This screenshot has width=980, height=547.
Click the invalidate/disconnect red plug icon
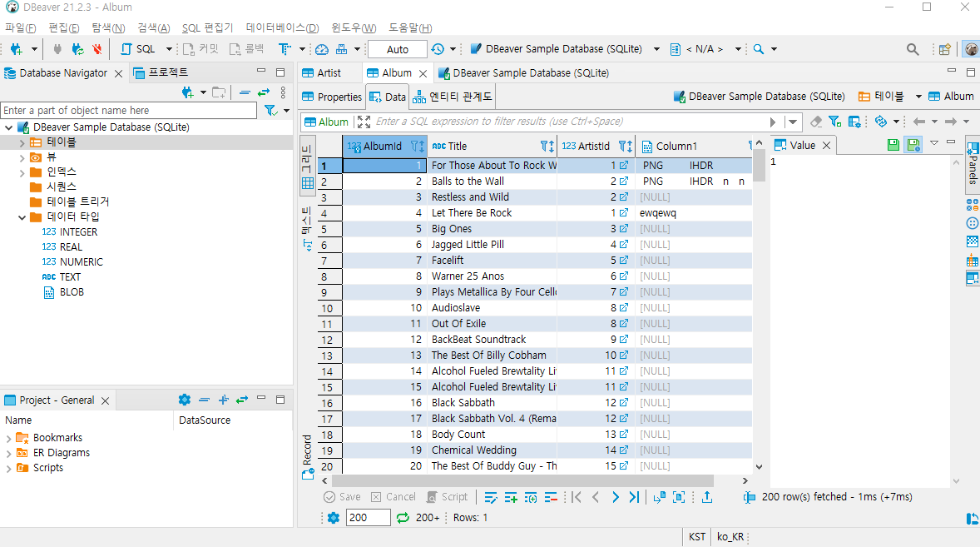tap(97, 49)
